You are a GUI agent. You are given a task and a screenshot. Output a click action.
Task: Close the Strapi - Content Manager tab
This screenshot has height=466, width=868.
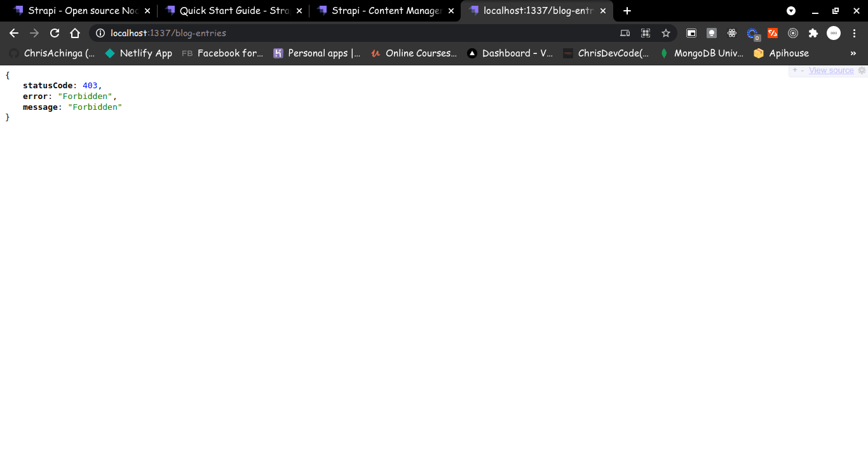[451, 11]
